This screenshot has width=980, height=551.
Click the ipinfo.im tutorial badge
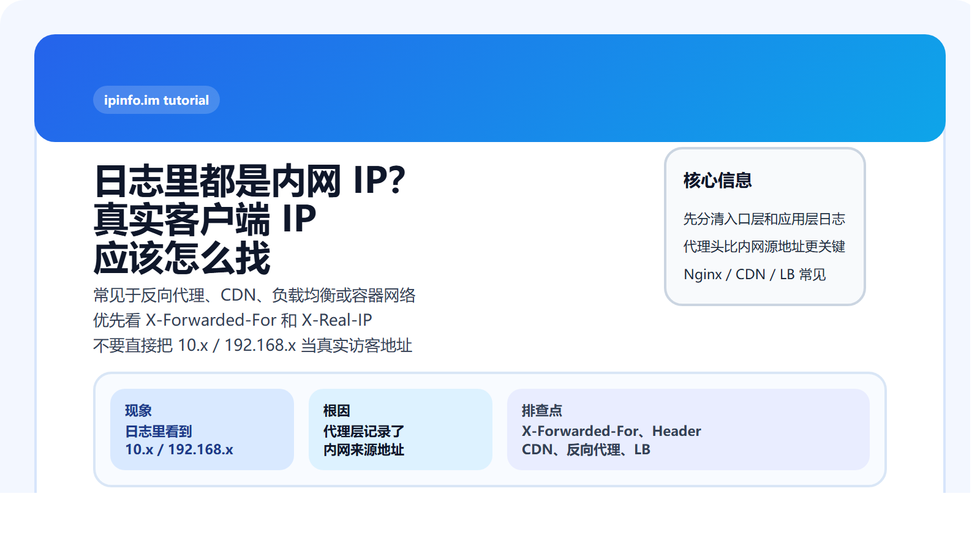pyautogui.click(x=156, y=100)
